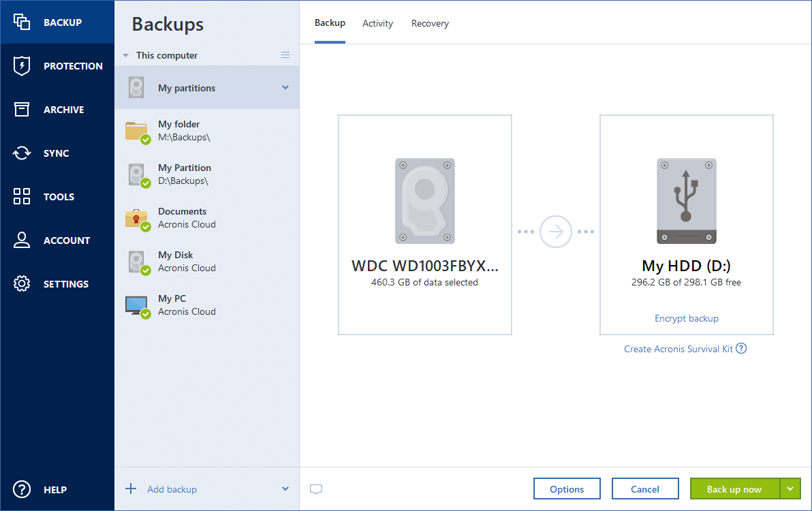This screenshot has height=511, width=812.
Task: Open Encrypt backup settings
Action: click(686, 318)
